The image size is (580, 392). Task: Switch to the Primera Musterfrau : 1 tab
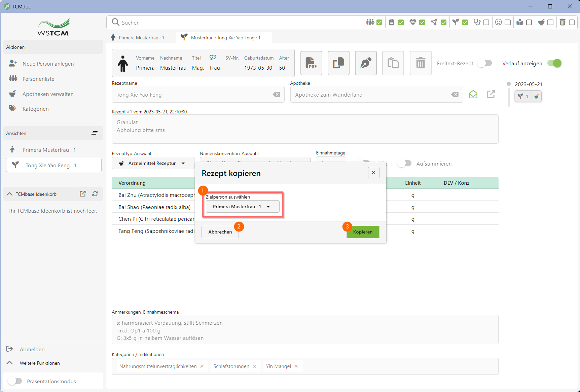(141, 38)
